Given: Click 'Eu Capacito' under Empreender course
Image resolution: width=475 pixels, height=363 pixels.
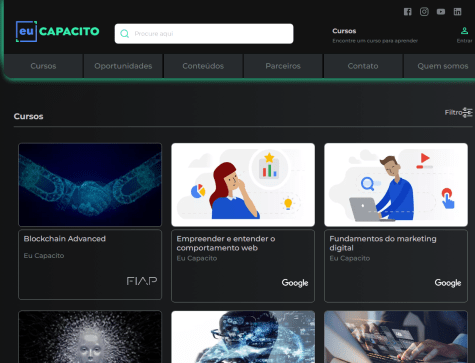Looking at the screenshot, I should click(197, 258).
